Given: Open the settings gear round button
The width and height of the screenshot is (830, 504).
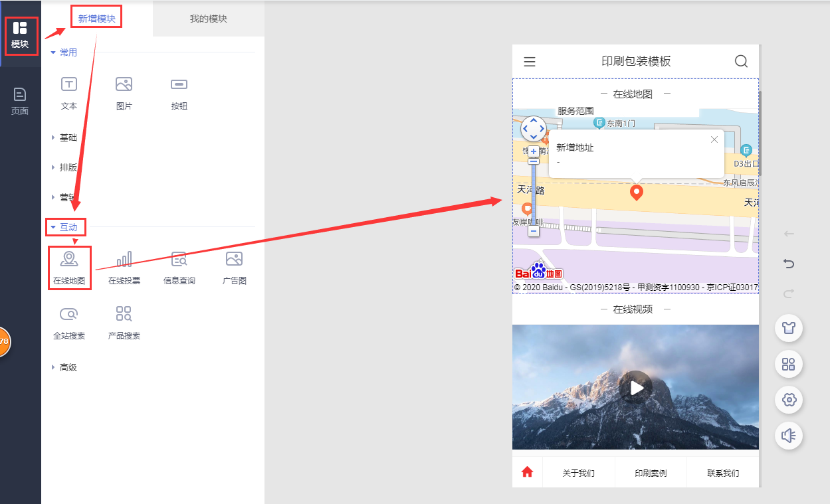Looking at the screenshot, I should point(789,400).
